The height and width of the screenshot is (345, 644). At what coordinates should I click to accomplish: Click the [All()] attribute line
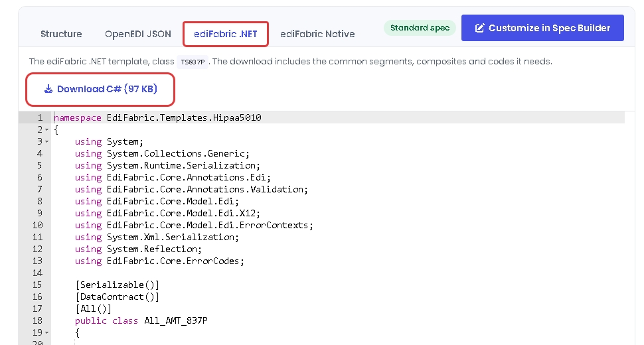pyautogui.click(x=93, y=309)
